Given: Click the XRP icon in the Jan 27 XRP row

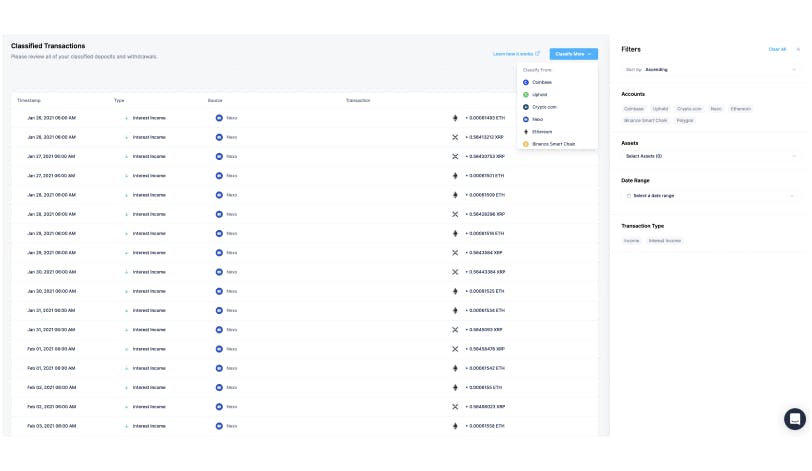Looking at the screenshot, I should (455, 156).
